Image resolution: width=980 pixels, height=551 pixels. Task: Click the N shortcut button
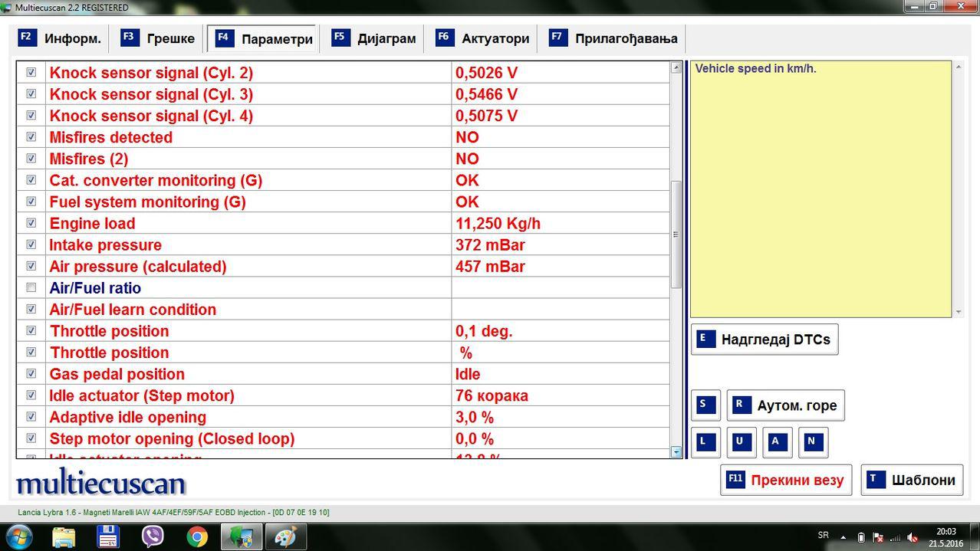pyautogui.click(x=813, y=442)
